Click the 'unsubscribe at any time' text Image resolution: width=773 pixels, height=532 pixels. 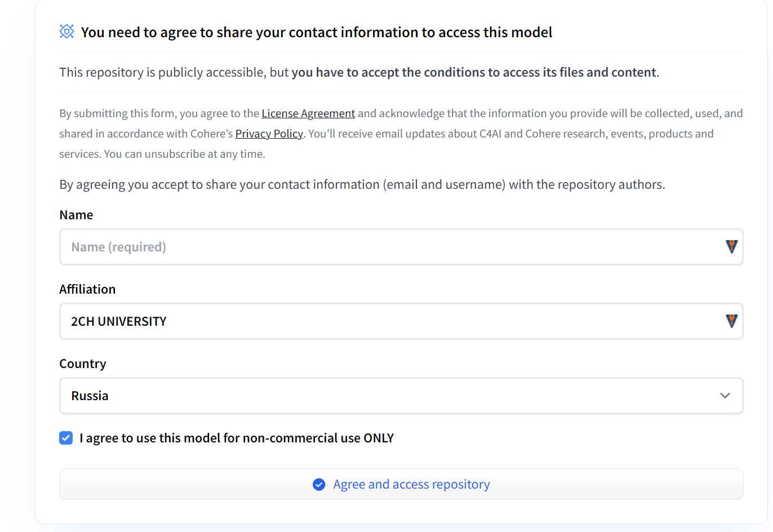coord(205,154)
